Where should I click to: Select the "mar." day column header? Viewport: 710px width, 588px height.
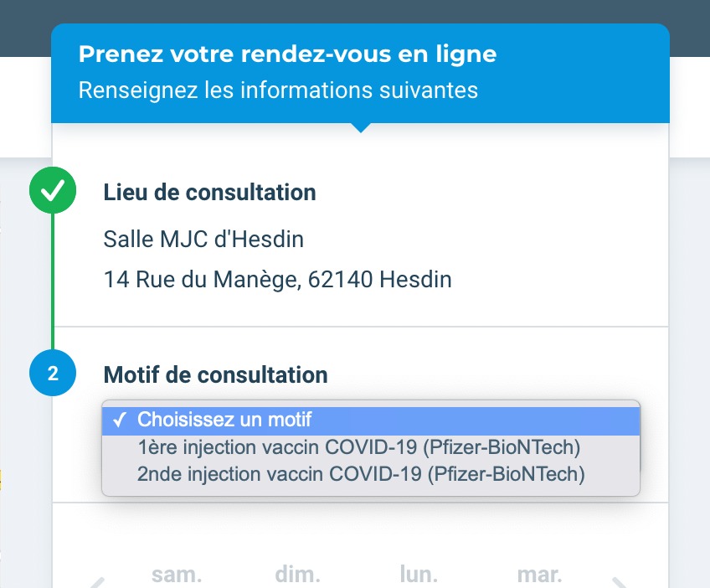539,575
